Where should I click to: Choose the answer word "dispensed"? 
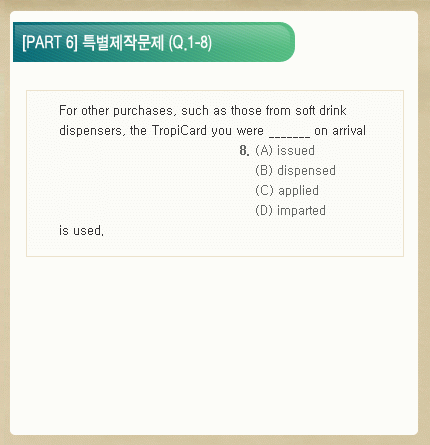(306, 171)
